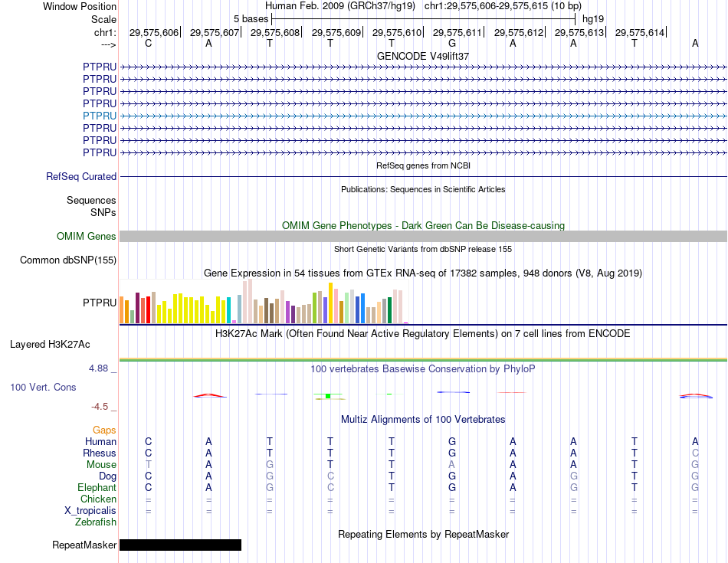
Task: Open the GENCODE V49lift37 track title
Action: [423, 56]
